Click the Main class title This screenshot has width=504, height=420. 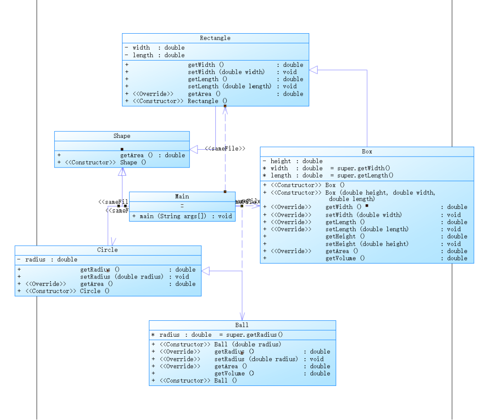182,196
